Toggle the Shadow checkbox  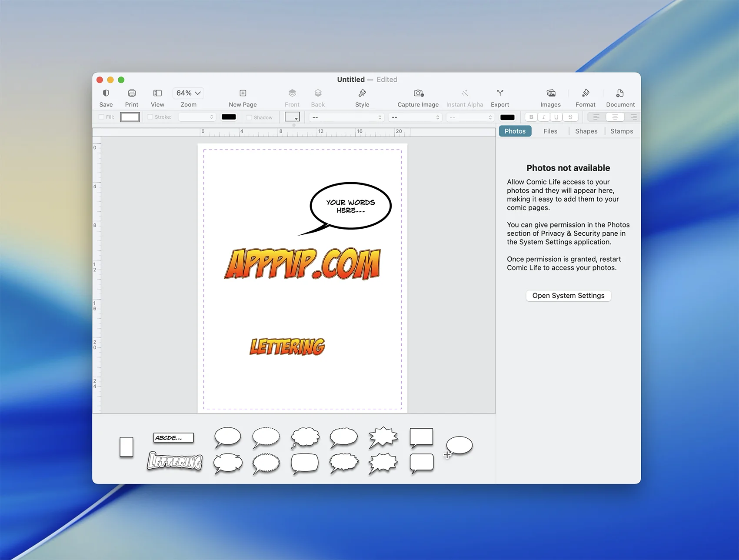point(249,117)
